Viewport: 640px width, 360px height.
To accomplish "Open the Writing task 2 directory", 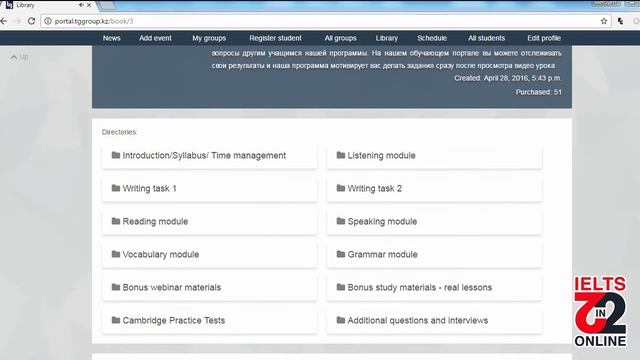I will pos(434,189).
